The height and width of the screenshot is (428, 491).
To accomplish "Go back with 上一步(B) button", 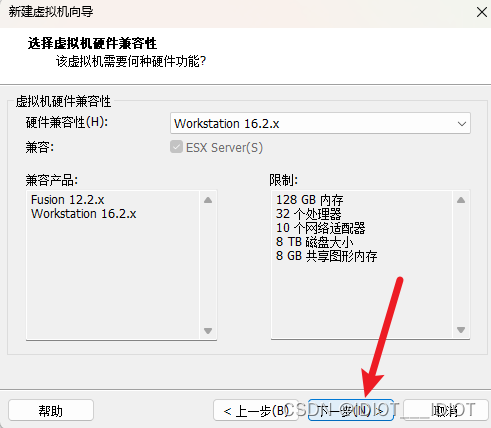I will pyautogui.click(x=255, y=410).
